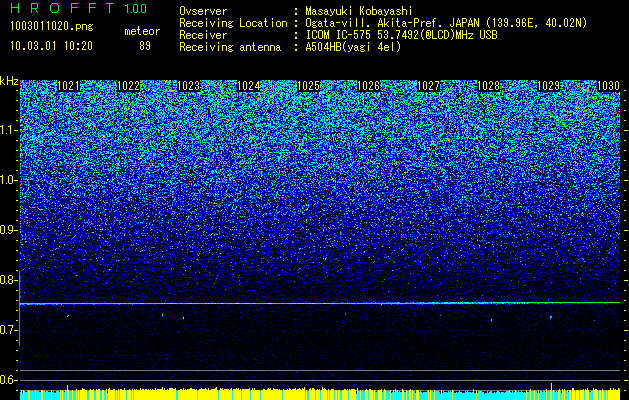
Task: Click the time marker 1024
Action: click(249, 86)
